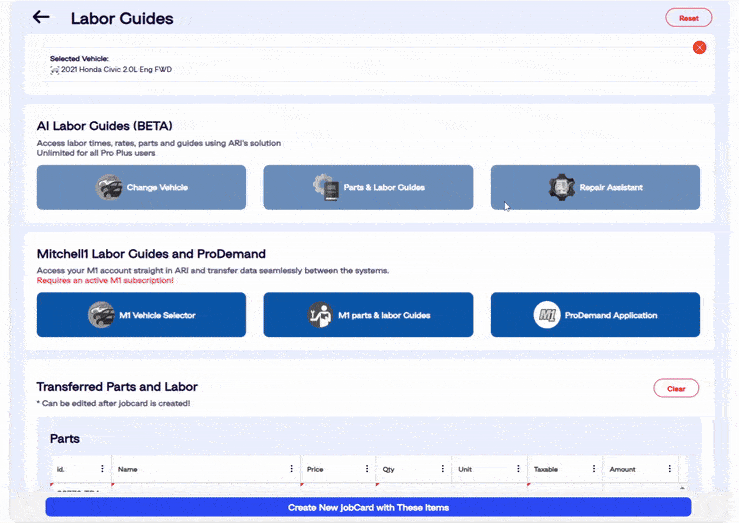Open the Amount column three-dot menu
This screenshot has height=523, width=739.
click(670, 468)
